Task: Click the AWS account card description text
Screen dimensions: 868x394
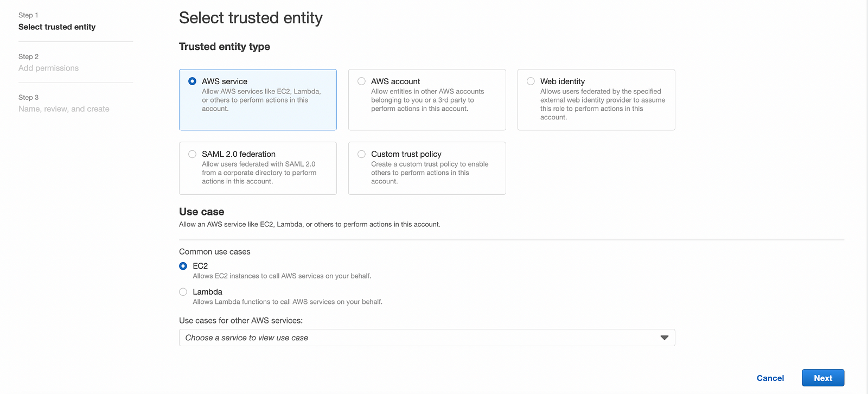Action: pyautogui.click(x=427, y=100)
